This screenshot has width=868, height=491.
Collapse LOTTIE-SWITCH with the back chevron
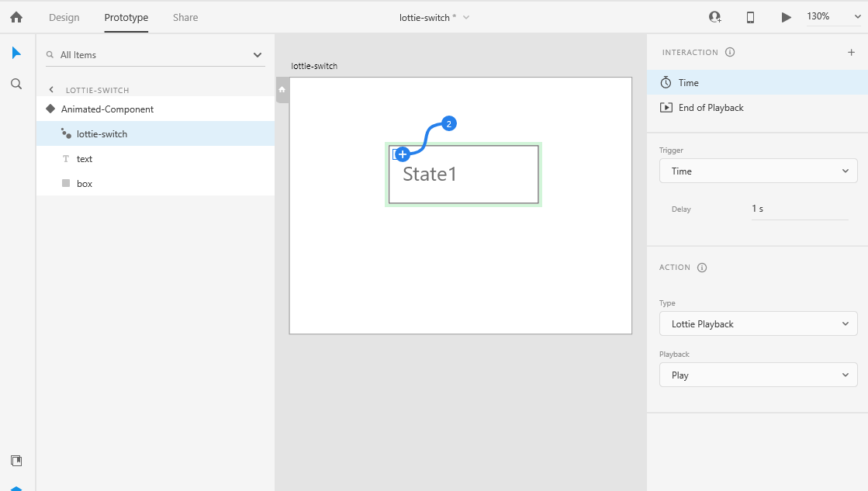point(52,89)
